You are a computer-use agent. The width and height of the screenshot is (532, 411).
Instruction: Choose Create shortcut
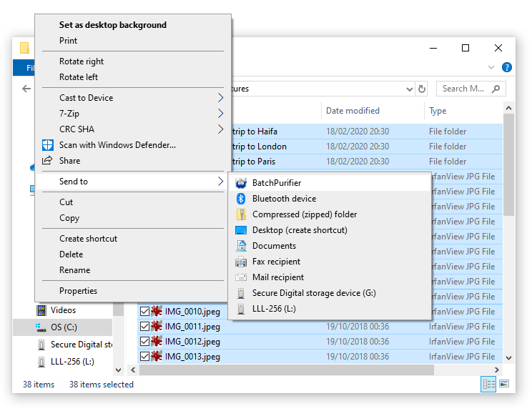88,239
